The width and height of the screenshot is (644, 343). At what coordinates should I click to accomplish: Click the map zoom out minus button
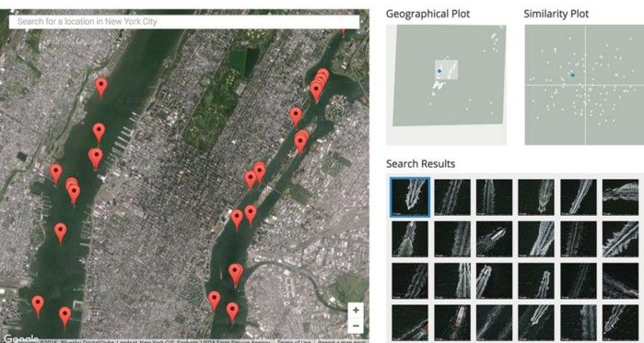(356, 326)
